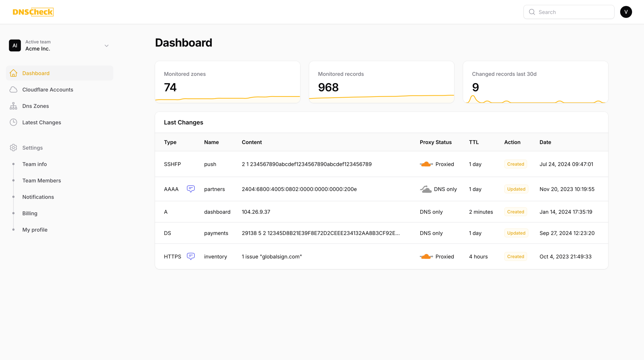Click the DNSCheck logo
644x360 pixels.
click(x=33, y=12)
